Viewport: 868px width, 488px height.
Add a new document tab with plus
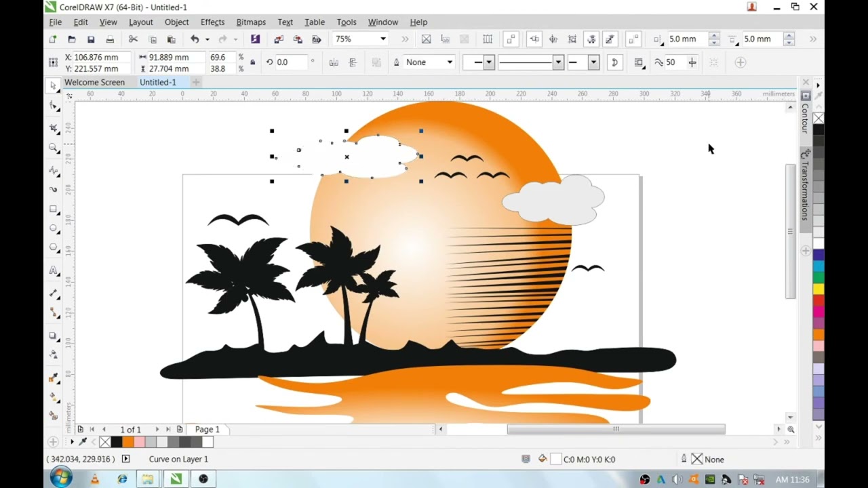click(196, 82)
